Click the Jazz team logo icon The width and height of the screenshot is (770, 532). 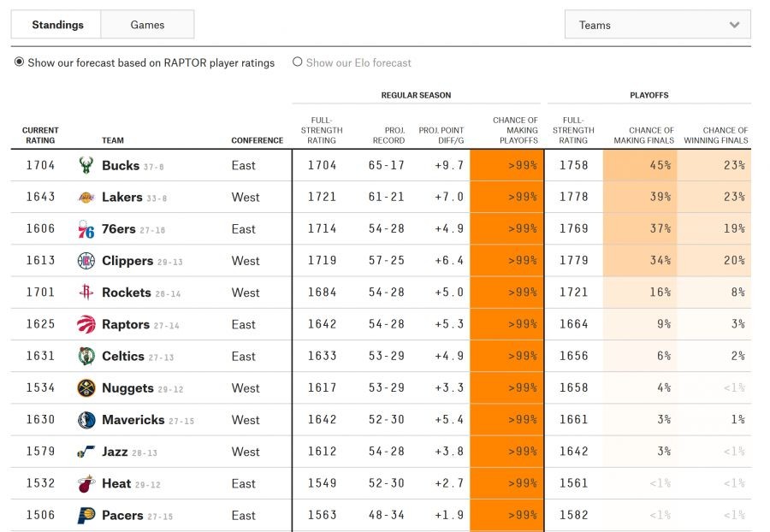tap(86, 452)
